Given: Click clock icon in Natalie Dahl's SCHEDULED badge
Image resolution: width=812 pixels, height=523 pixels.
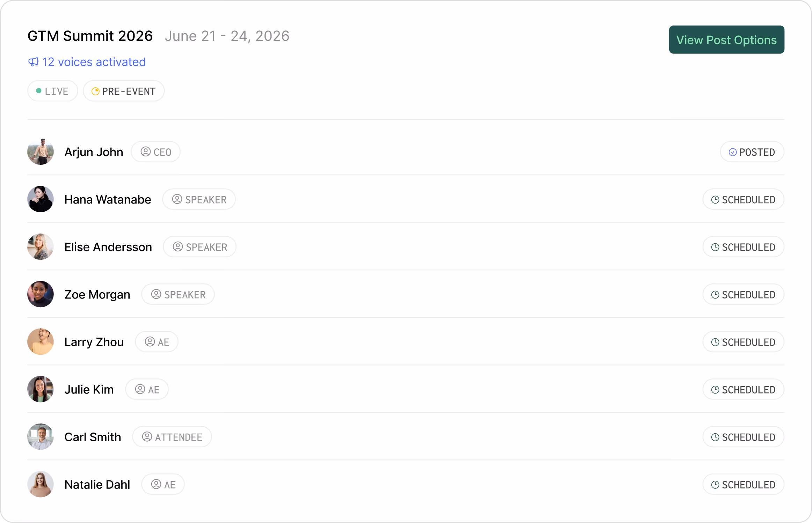Looking at the screenshot, I should click(x=715, y=484).
